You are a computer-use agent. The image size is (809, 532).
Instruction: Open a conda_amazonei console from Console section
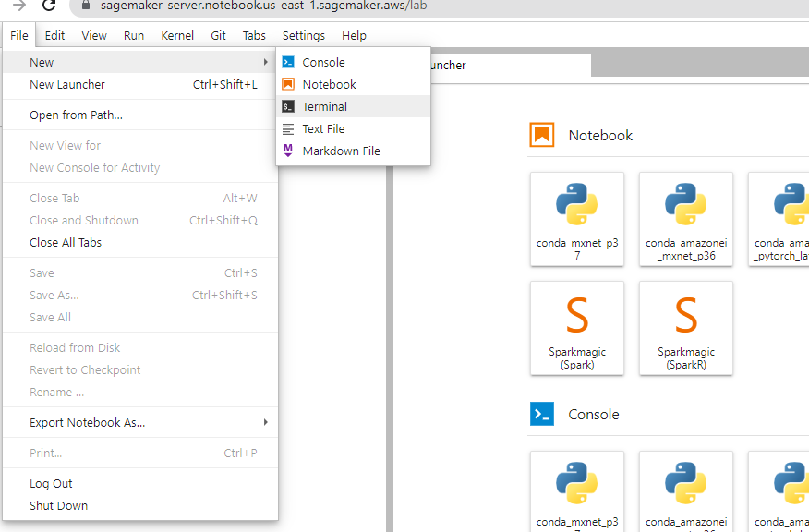tap(685, 491)
